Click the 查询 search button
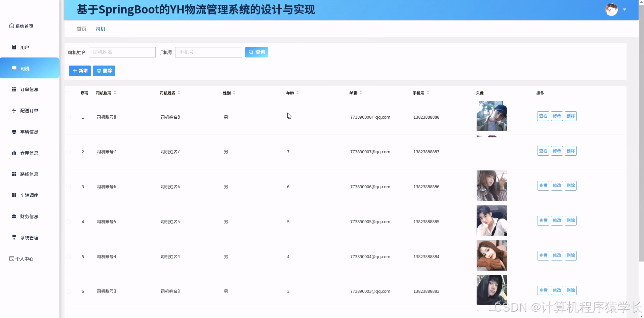The width and height of the screenshot is (644, 318). [256, 52]
